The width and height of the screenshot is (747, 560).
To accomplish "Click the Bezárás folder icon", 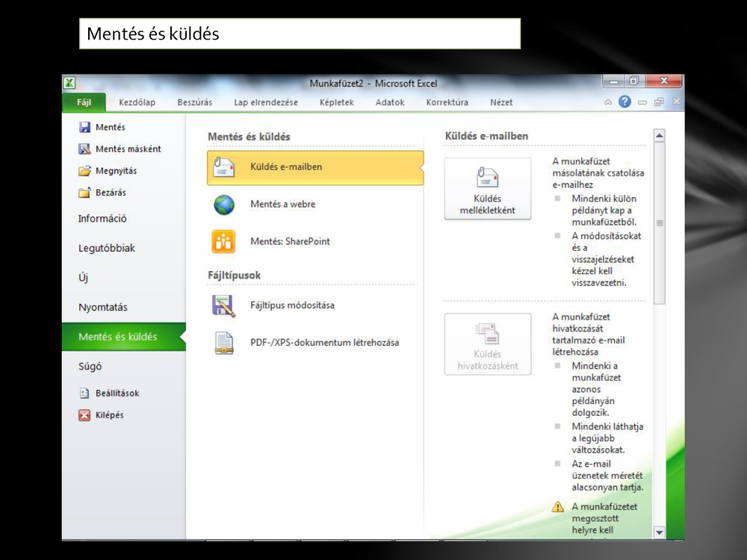I will click(x=85, y=193).
